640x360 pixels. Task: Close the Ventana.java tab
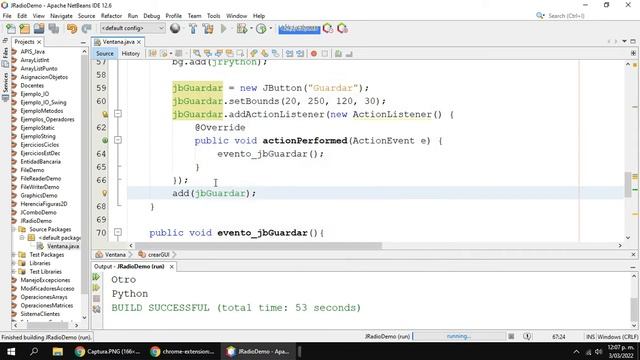139,42
